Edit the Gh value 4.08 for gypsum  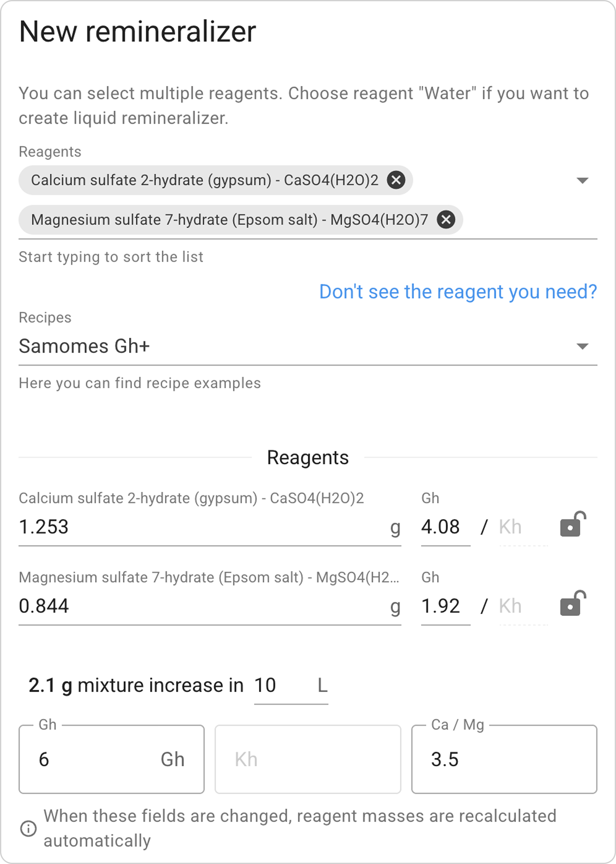(444, 527)
